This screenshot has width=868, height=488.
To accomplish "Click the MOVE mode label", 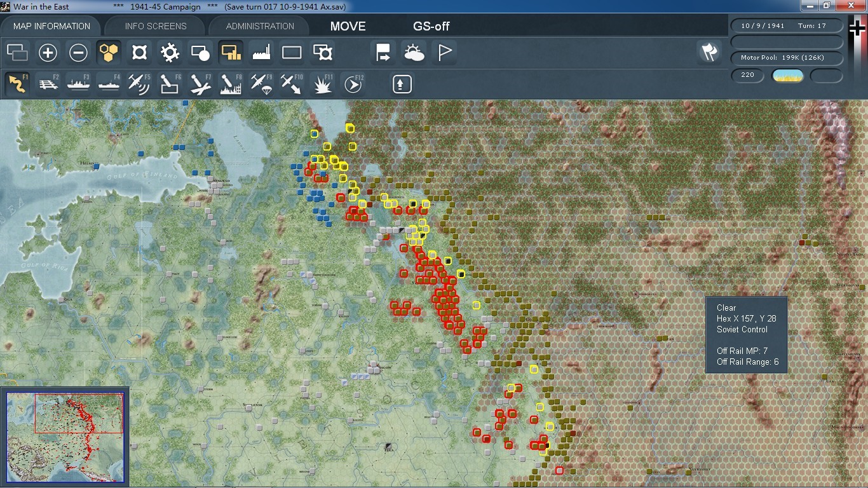I will 348,26.
